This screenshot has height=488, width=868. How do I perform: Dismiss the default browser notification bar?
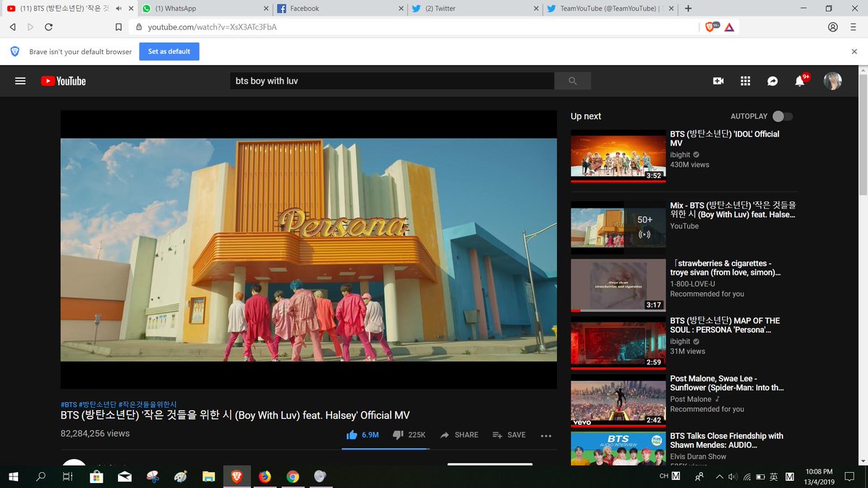854,52
